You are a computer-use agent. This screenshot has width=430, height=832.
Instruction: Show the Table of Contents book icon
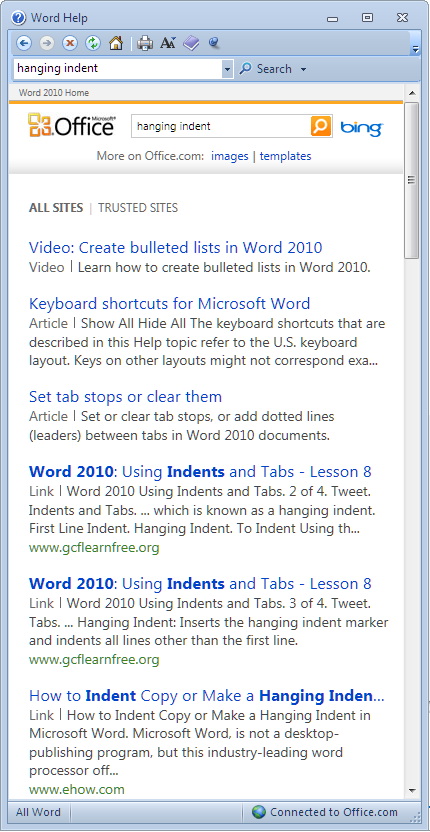(191, 43)
